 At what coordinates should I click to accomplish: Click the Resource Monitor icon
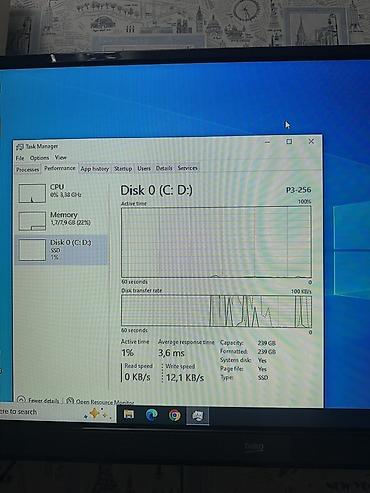click(x=70, y=401)
